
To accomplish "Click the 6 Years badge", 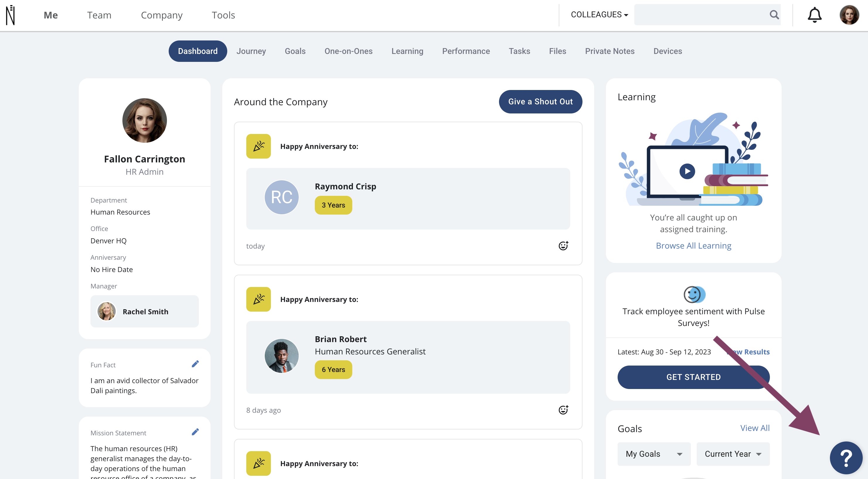I will 333,370.
